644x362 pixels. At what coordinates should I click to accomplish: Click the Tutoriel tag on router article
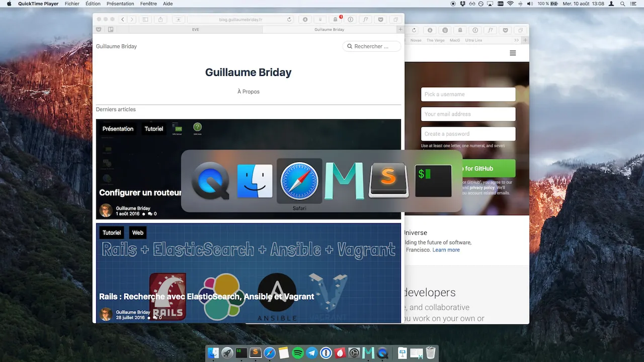coord(154,129)
